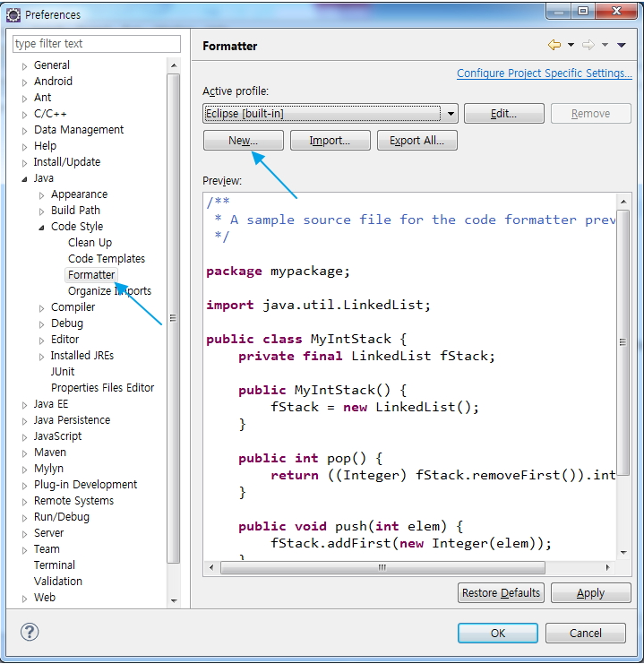Select the Validation tree item
The width and height of the screenshot is (644, 664).
click(x=58, y=581)
